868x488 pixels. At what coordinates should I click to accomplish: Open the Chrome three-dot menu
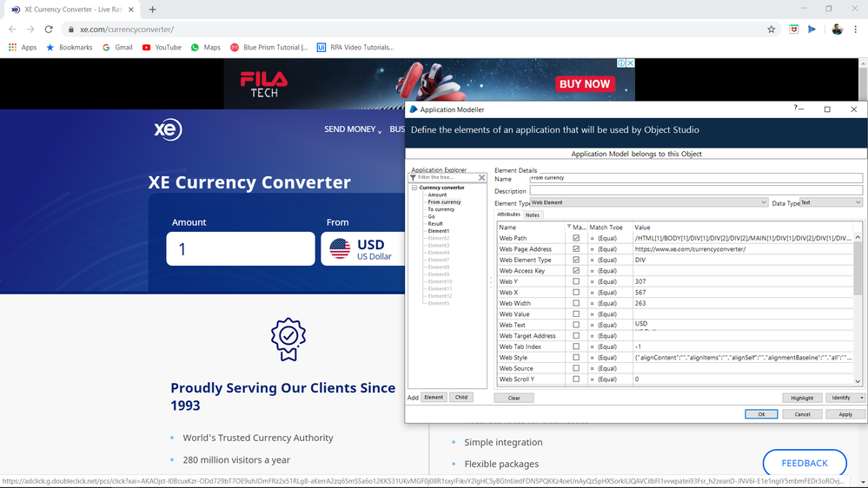click(855, 30)
